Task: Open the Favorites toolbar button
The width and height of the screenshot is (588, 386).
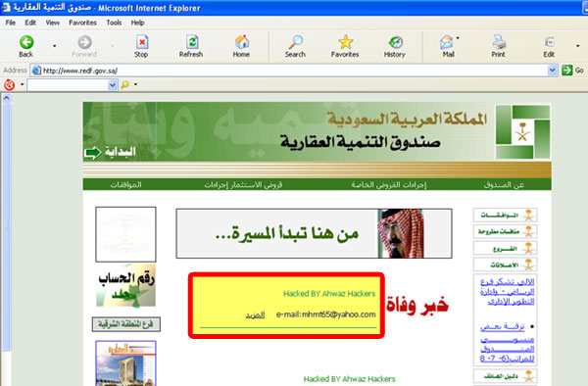Action: [x=345, y=46]
